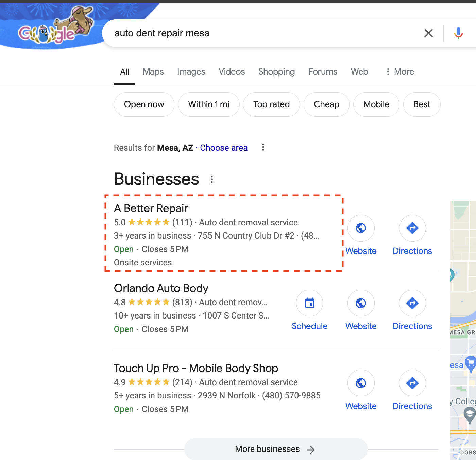This screenshot has height=473, width=476.
Task: Switch to the Images tab
Action: (x=191, y=72)
